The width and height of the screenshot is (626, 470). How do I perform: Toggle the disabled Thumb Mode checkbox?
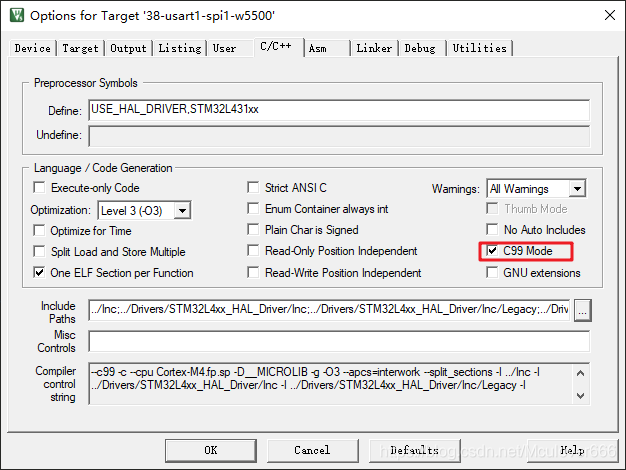[x=492, y=208]
